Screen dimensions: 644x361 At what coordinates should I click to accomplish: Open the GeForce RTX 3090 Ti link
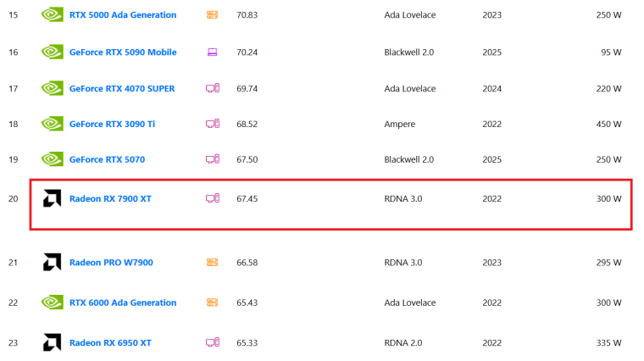[x=112, y=124]
